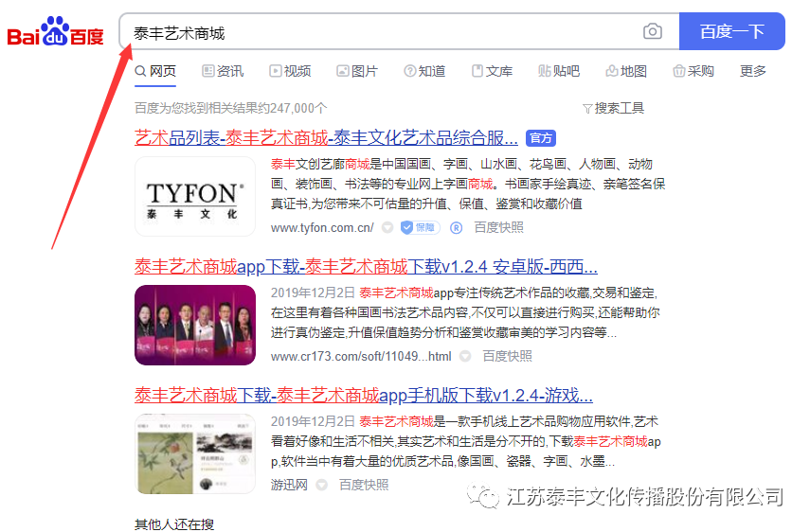Focus the search box containing 泰丰艺术商城
This screenshot has height=532, width=810.
click(x=399, y=31)
